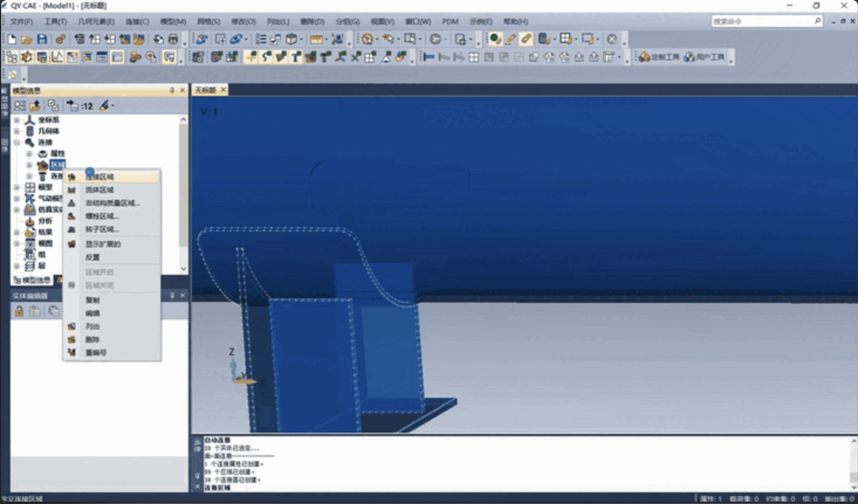The height and width of the screenshot is (504, 858).
Task: Click the brush icon in 模型信息 toolbar
Action: pos(104,105)
